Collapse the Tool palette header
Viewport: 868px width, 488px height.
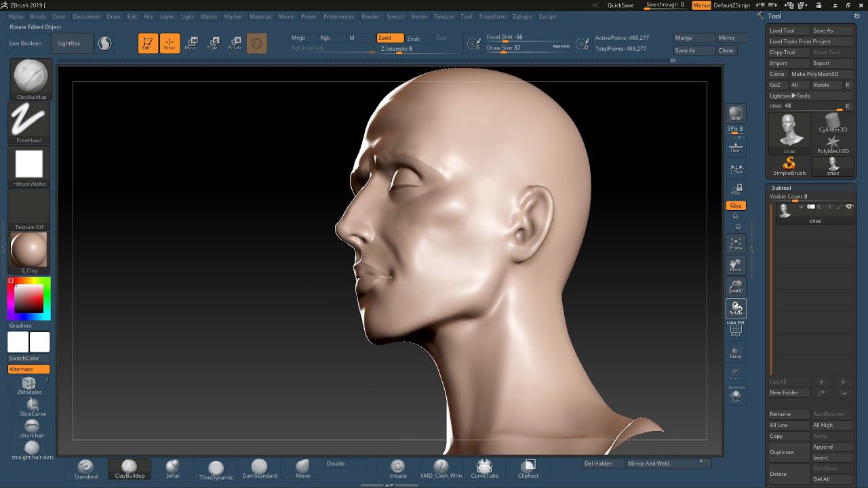[x=774, y=16]
